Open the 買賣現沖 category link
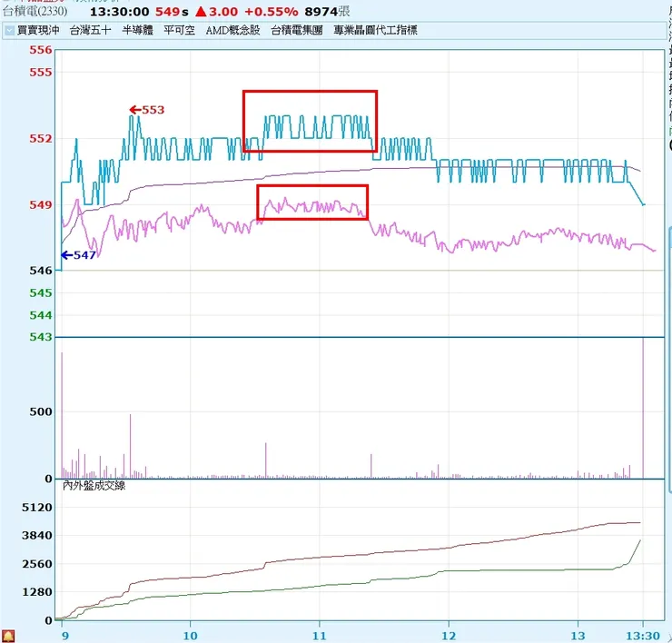The height and width of the screenshot is (643, 672). point(38,30)
